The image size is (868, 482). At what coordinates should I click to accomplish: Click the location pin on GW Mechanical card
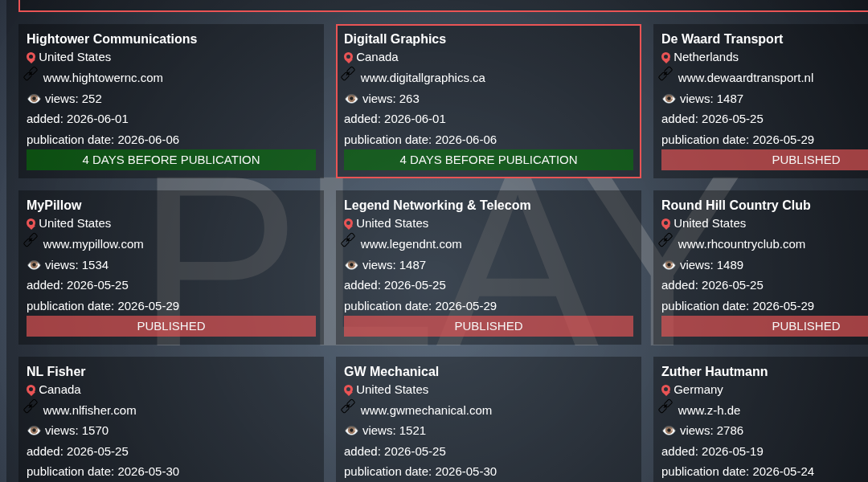coord(348,390)
